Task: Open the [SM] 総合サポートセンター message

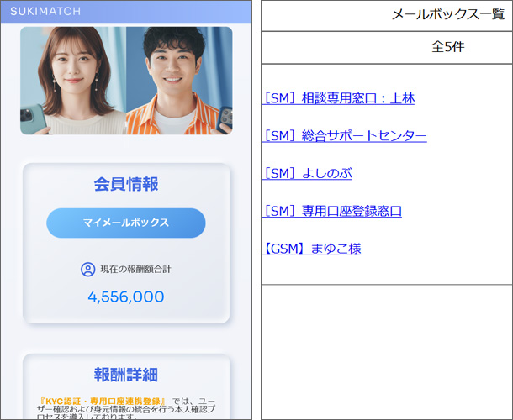Action: point(344,136)
